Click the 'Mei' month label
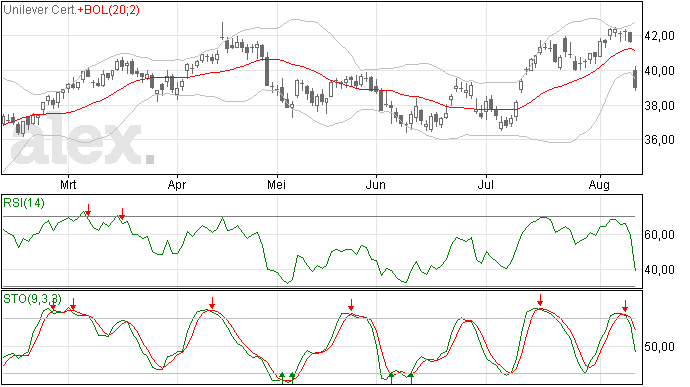Viewport: 690px width, 387px height. pos(276,184)
